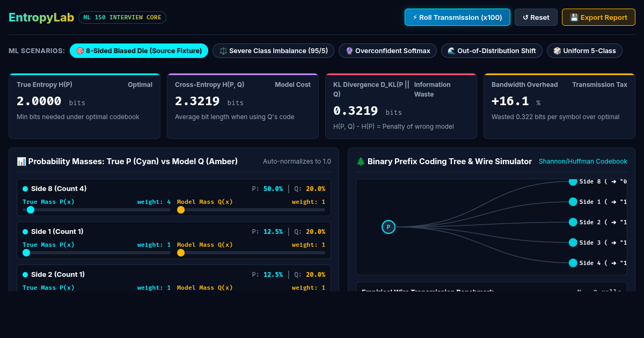644x338 pixels.
Task: Click the Auto-normalizes to 1.0 text
Action: (x=297, y=161)
